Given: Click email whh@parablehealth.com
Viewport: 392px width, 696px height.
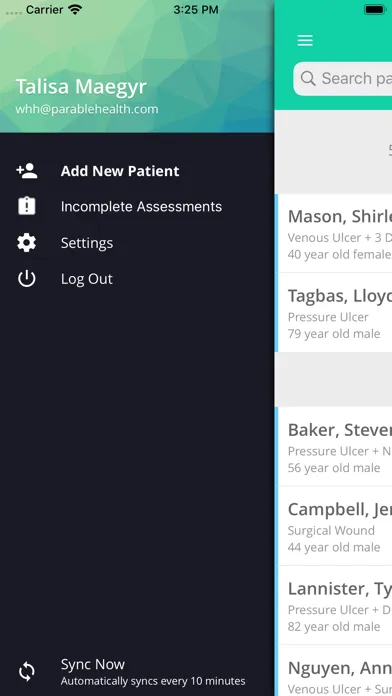Looking at the screenshot, I should click(x=87, y=109).
